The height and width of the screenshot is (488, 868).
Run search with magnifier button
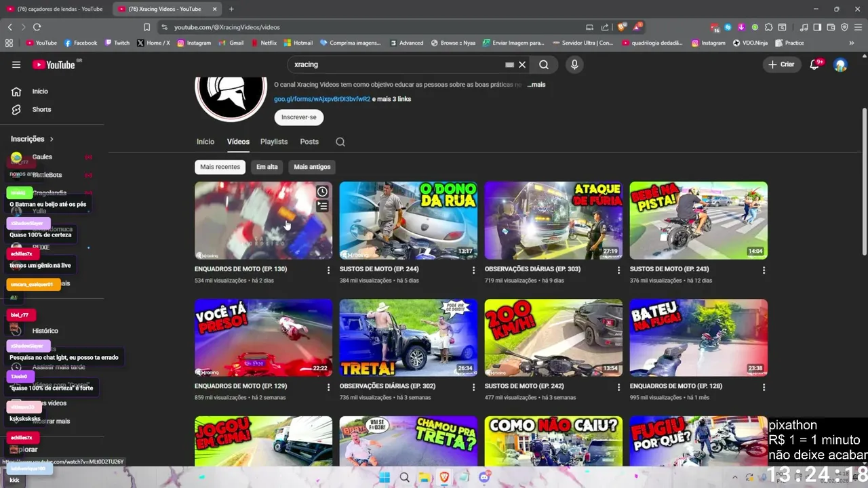pos(544,64)
